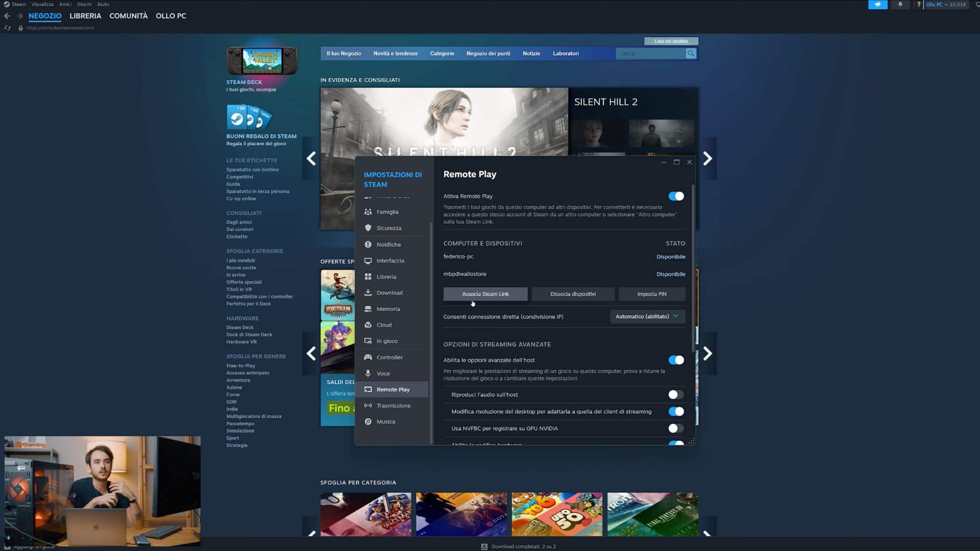
Task: Toggle the Attiva Remote Play switch
Action: point(676,196)
